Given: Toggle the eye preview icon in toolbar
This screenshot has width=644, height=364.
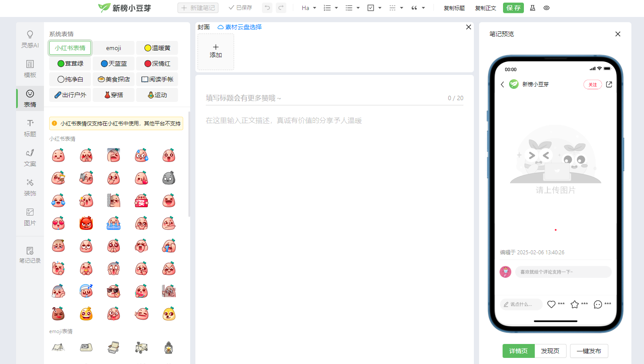Looking at the screenshot, I should pyautogui.click(x=547, y=8).
